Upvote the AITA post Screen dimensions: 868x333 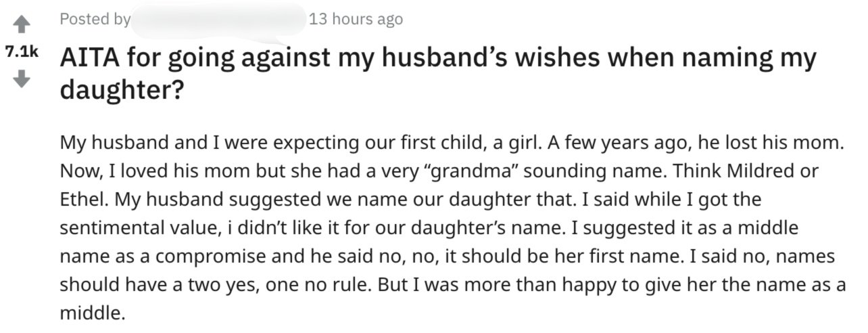pos(22,24)
